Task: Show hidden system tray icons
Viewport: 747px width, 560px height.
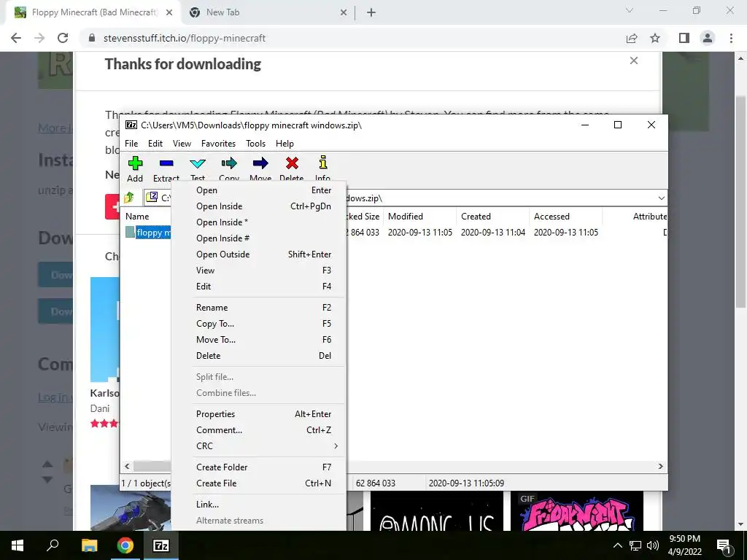Action: point(617,545)
